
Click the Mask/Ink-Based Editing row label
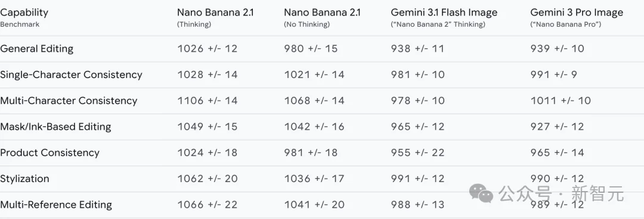55,127
